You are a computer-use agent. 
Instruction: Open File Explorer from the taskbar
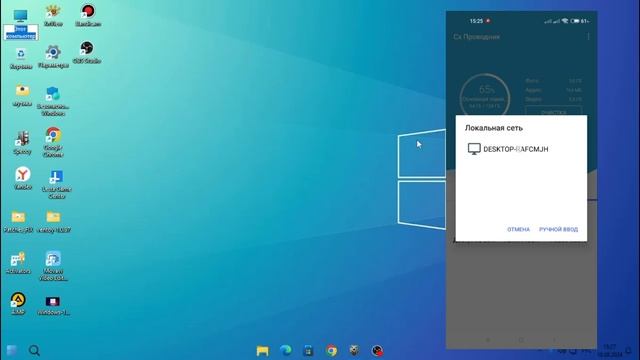262,350
